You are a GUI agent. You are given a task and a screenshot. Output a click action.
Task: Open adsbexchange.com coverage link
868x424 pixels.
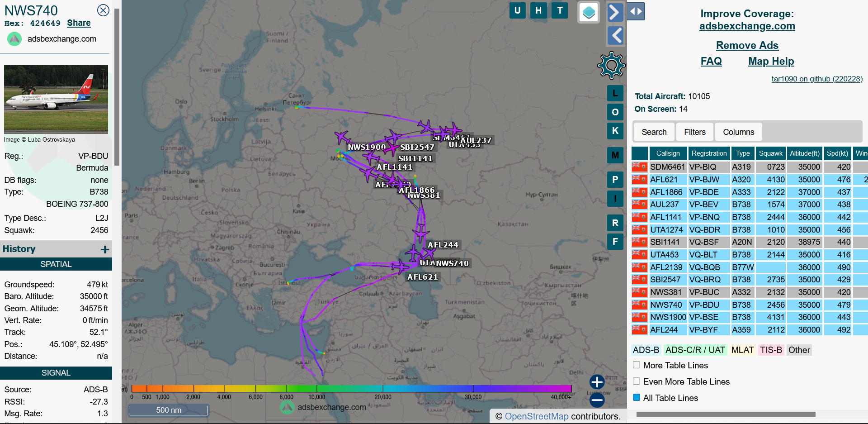[747, 26]
